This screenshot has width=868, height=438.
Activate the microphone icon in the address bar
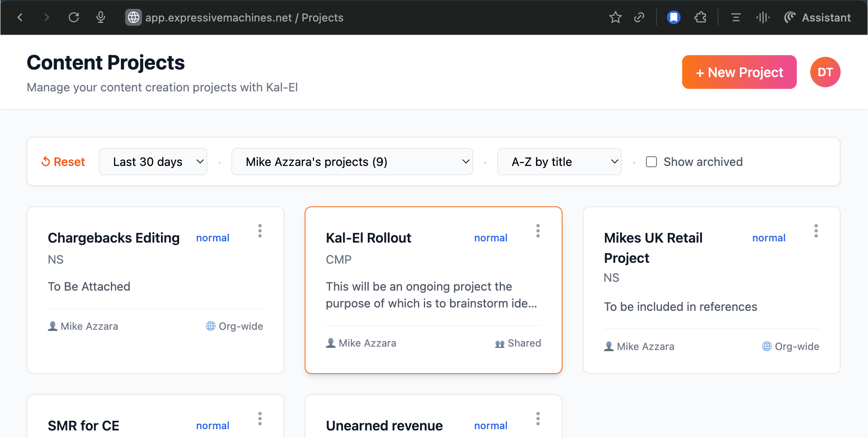pyautogui.click(x=101, y=17)
